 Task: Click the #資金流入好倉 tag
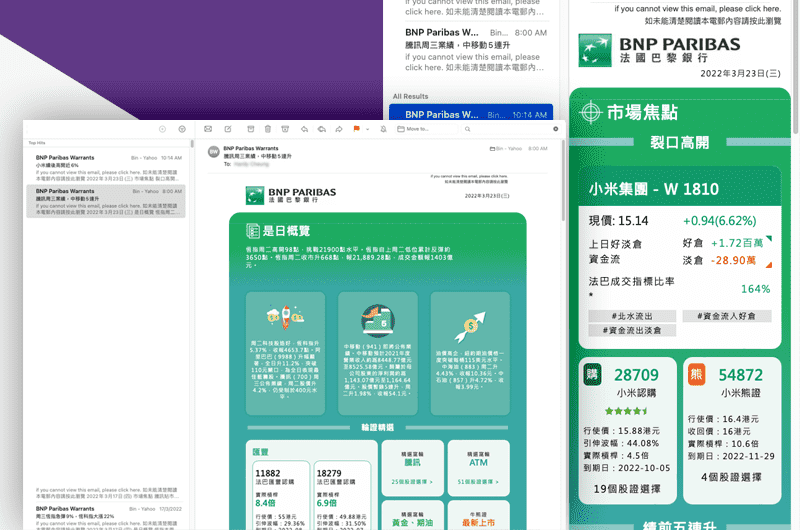pos(727,316)
